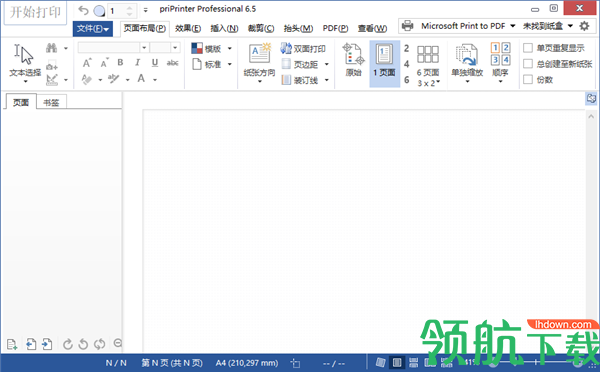Enable the 单页重复显示 checkbox
Viewport: 600px width, 372px height.
click(x=528, y=48)
